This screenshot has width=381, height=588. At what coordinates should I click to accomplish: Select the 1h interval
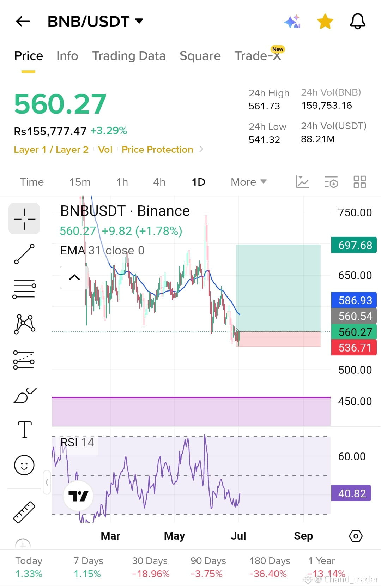[122, 182]
